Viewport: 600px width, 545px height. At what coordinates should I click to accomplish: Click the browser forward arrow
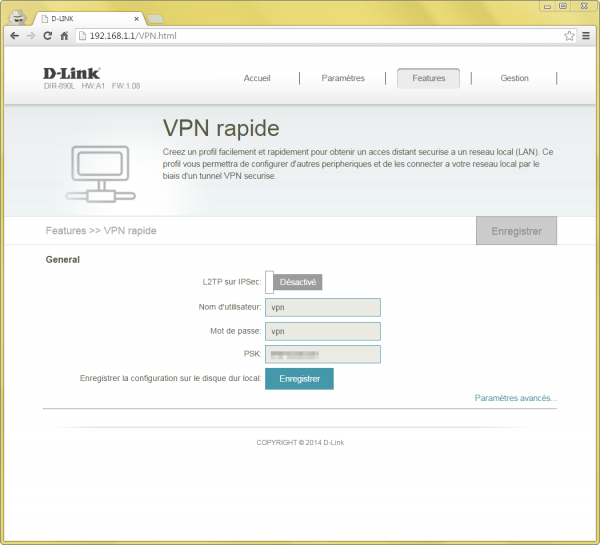click(x=31, y=35)
